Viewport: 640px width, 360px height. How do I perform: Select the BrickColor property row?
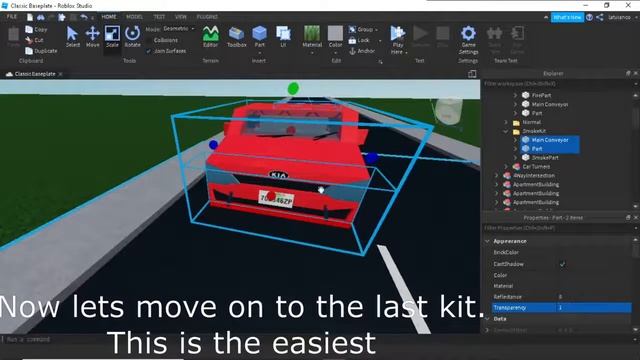[x=562, y=253]
